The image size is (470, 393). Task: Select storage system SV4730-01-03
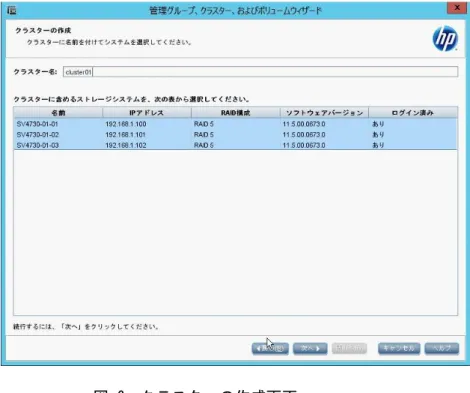click(37, 145)
